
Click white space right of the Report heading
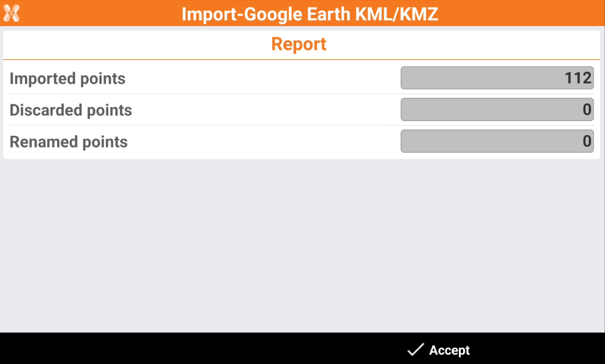point(461,45)
